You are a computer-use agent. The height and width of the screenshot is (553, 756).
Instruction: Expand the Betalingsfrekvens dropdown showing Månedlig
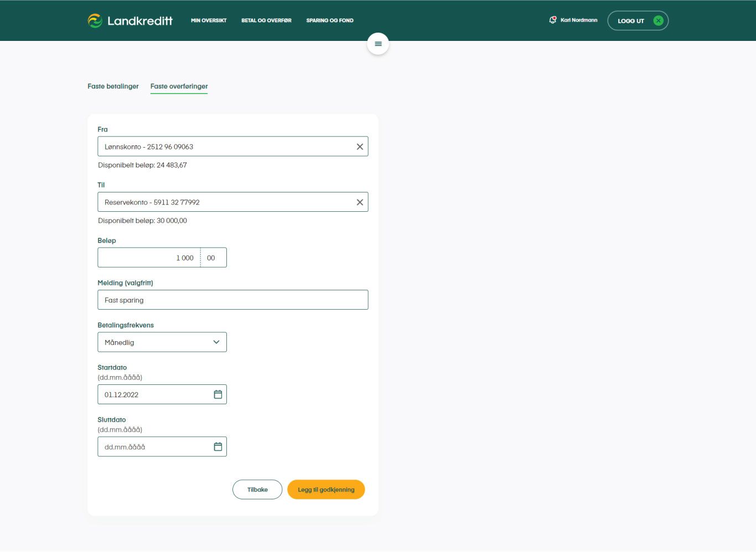(x=162, y=342)
